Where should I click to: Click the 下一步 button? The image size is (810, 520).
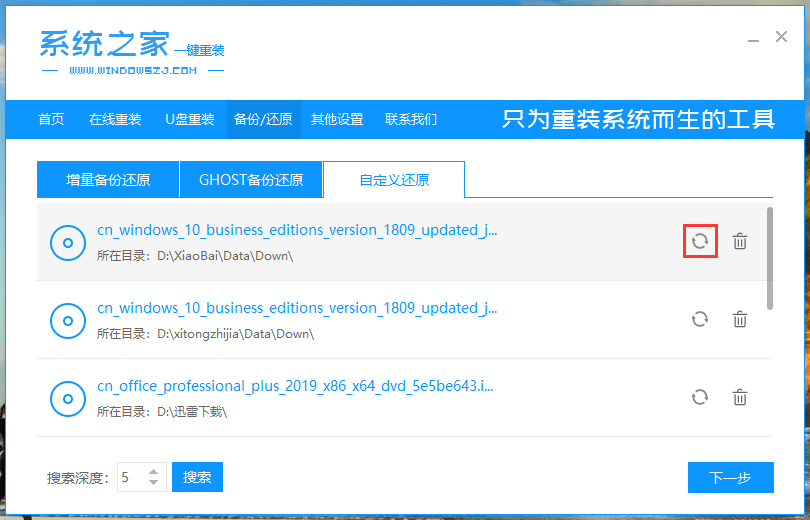coord(730,478)
